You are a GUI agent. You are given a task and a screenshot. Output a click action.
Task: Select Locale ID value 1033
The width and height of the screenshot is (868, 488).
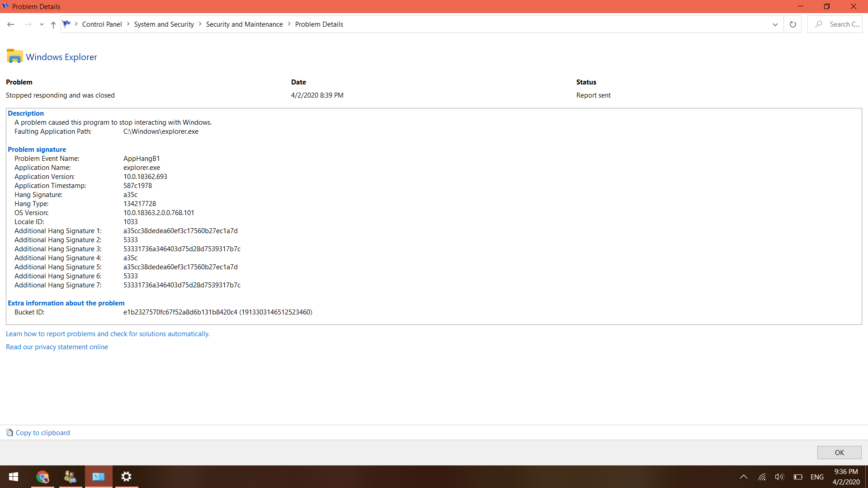pyautogui.click(x=131, y=222)
